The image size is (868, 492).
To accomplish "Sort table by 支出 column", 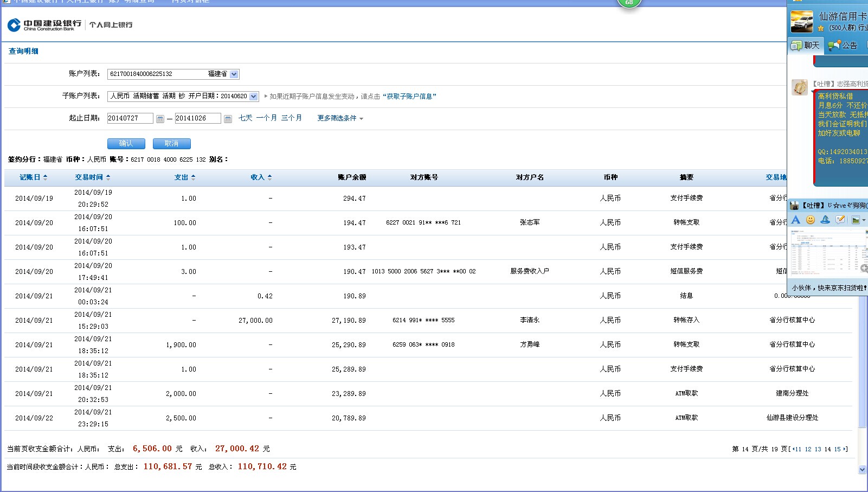I will pos(184,177).
